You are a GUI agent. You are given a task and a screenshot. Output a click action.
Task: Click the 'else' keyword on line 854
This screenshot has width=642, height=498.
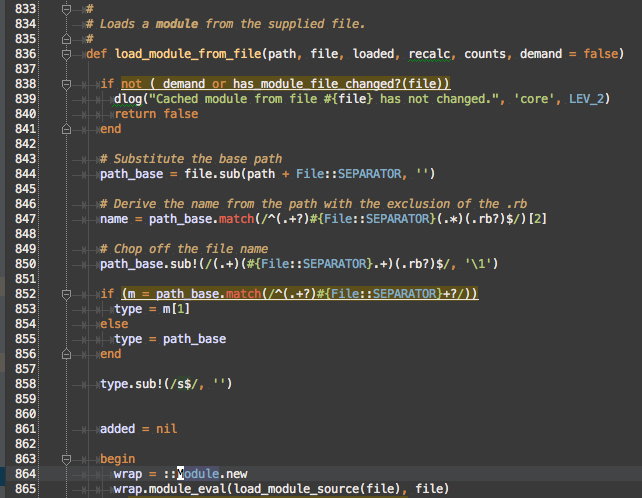tap(114, 324)
